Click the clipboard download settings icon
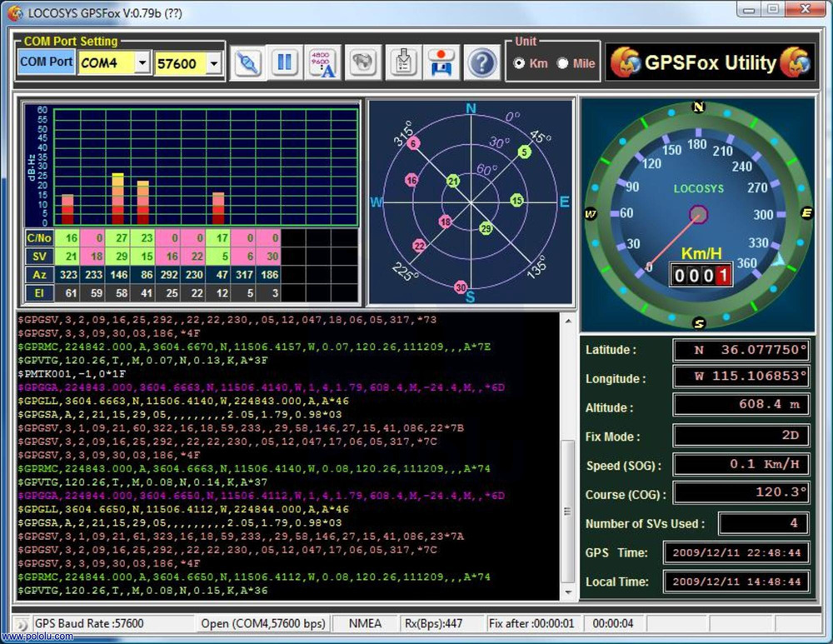This screenshot has width=833, height=644. pyautogui.click(x=403, y=62)
